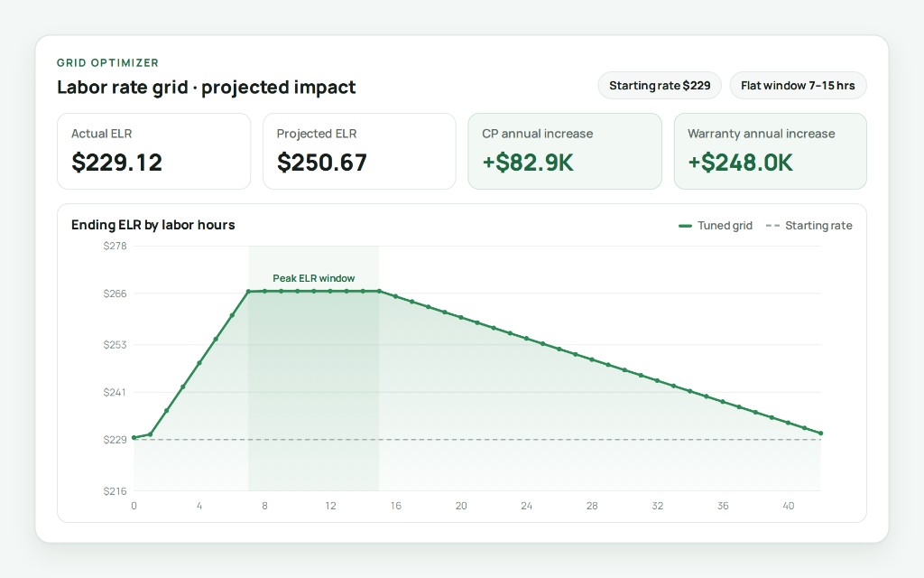The image size is (924, 578).
Task: Click the data point where the plateau ends
Action: (380, 292)
